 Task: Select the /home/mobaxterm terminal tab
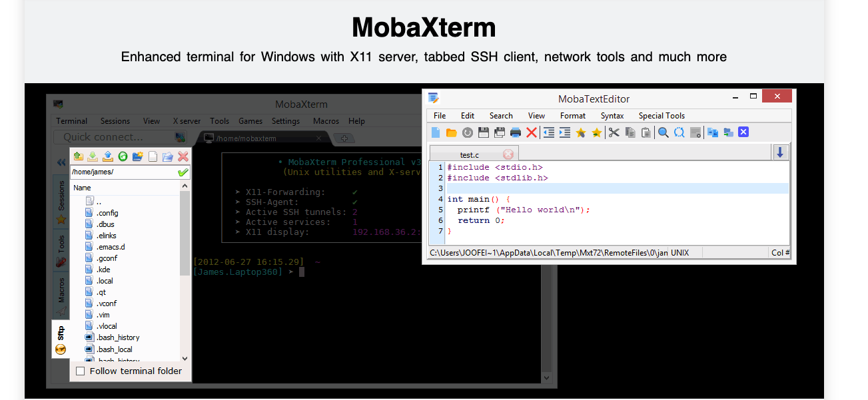[x=264, y=138]
